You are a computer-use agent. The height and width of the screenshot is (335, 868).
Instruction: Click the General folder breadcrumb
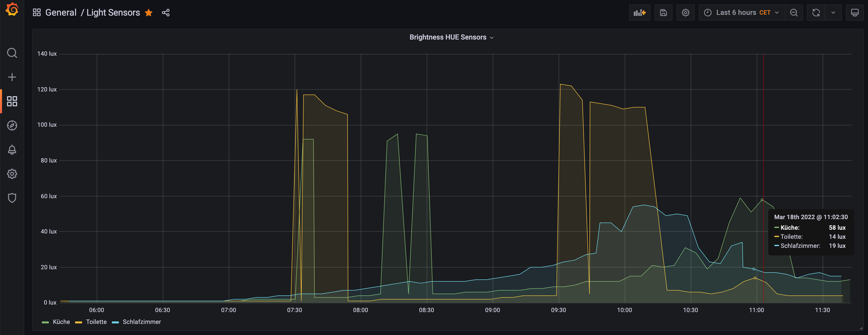[x=61, y=13]
